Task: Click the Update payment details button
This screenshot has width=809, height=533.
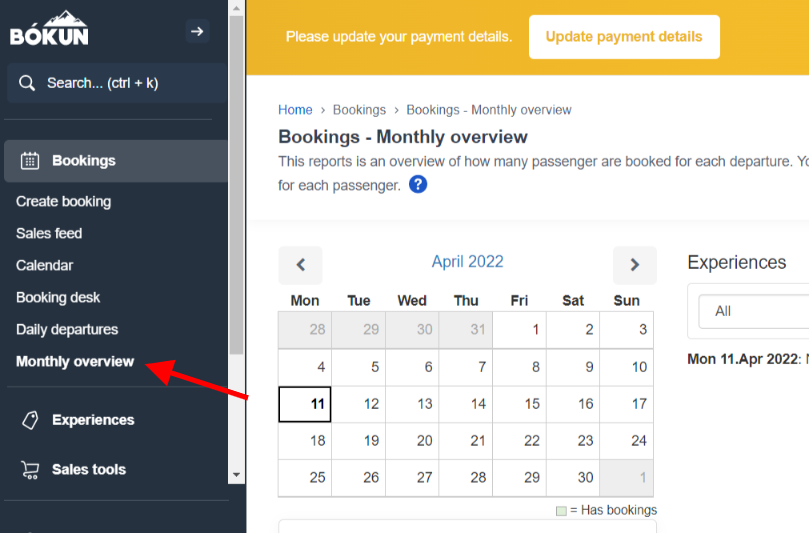Action: (x=624, y=37)
